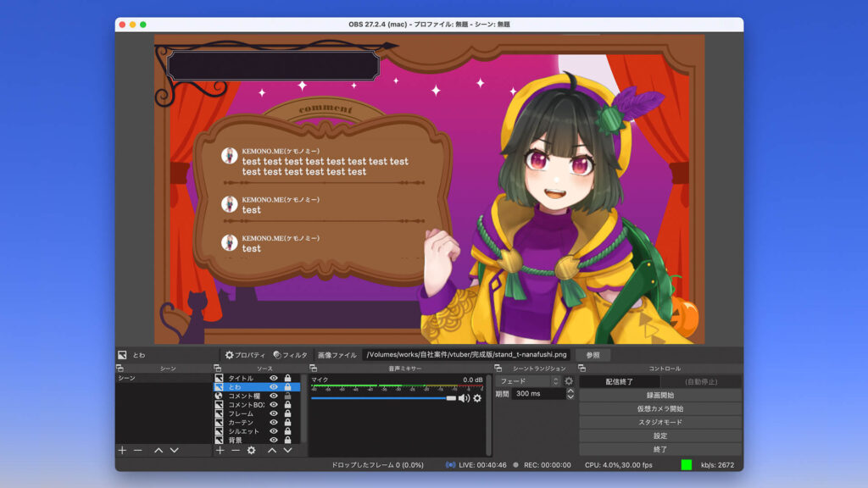Screen dimensions: 868x488
Task: Click 参照 to browse for an image file
Action: [x=592, y=355]
